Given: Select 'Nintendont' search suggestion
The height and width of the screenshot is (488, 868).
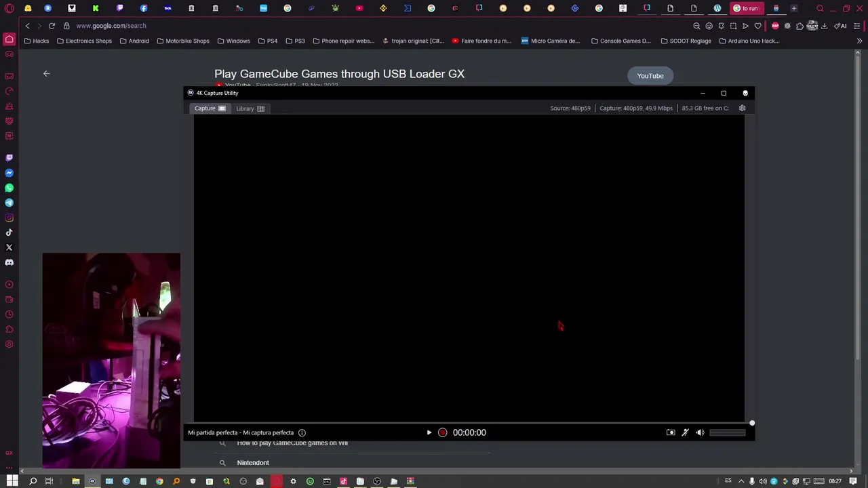Looking at the screenshot, I should coord(253,463).
